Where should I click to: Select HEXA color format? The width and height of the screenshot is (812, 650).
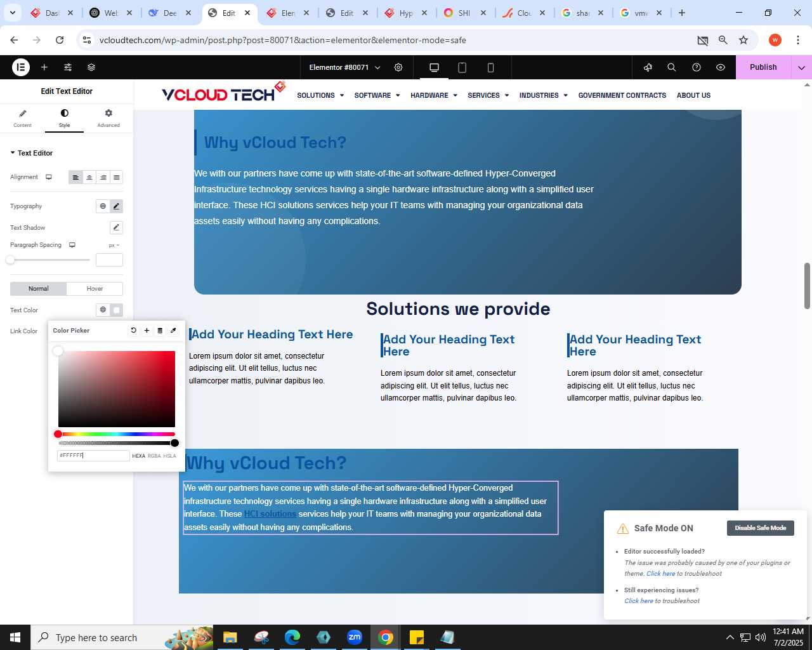tap(138, 456)
